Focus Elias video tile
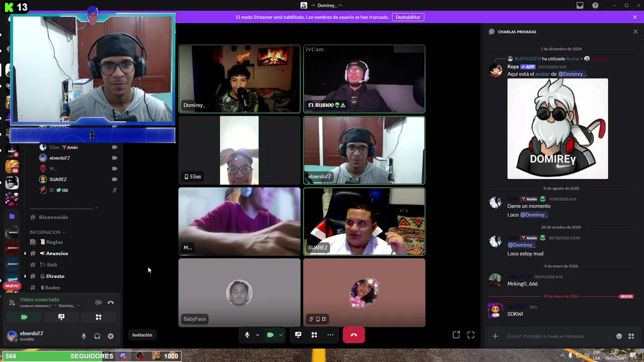The width and height of the screenshot is (644, 362). (x=239, y=150)
